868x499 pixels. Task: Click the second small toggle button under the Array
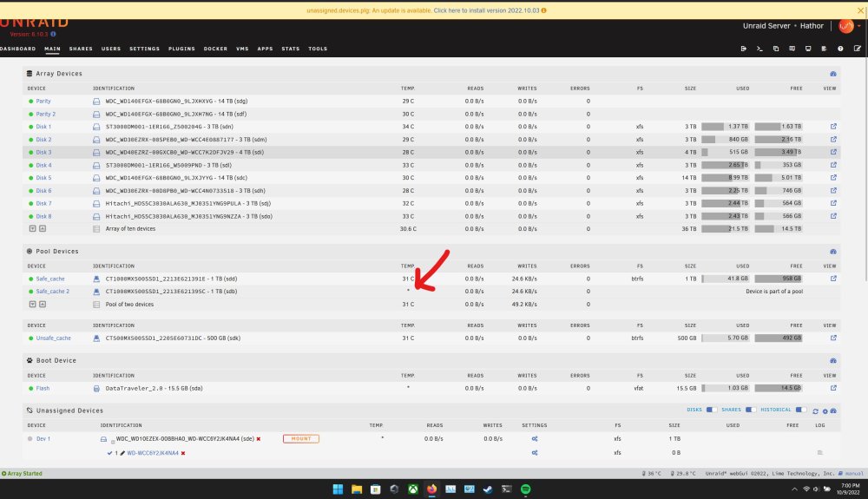[43, 228]
